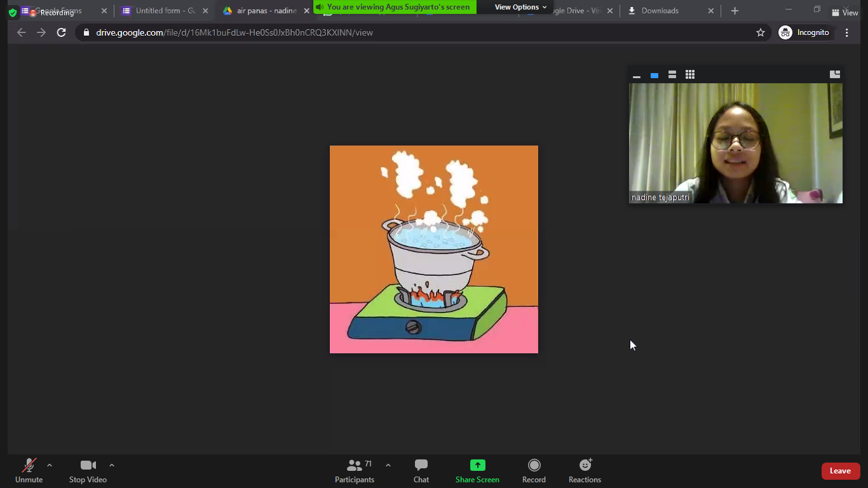
Task: Bookmark this page with star icon
Action: pyautogui.click(x=761, y=32)
